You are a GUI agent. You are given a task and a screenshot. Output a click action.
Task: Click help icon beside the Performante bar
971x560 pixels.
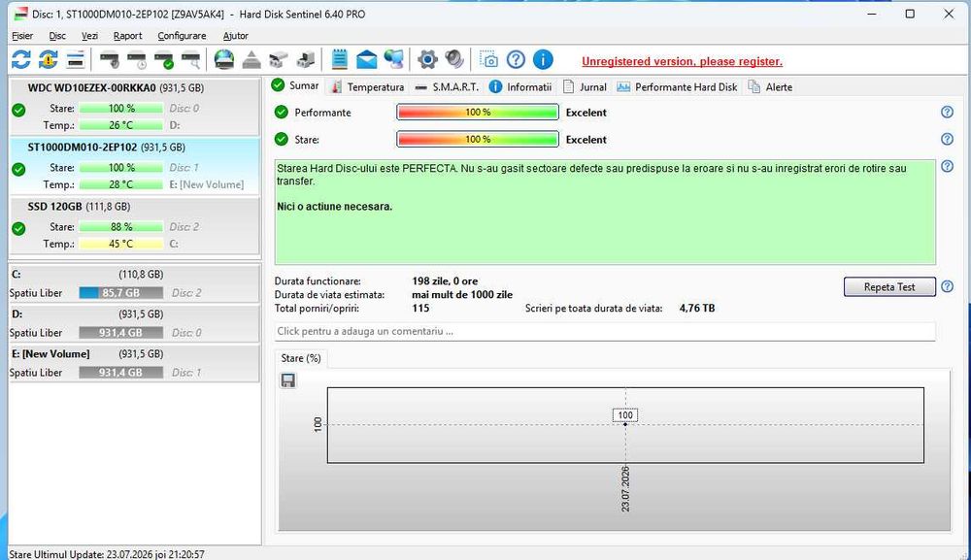click(947, 112)
